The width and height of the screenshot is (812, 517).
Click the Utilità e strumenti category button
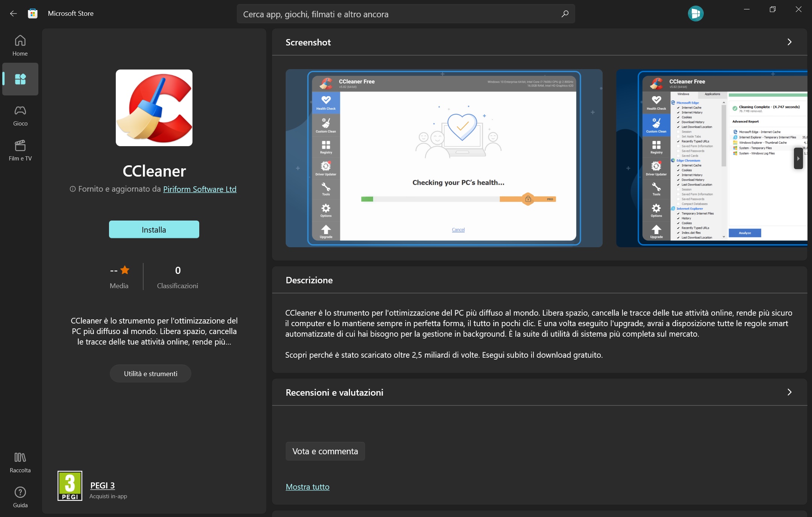(150, 373)
